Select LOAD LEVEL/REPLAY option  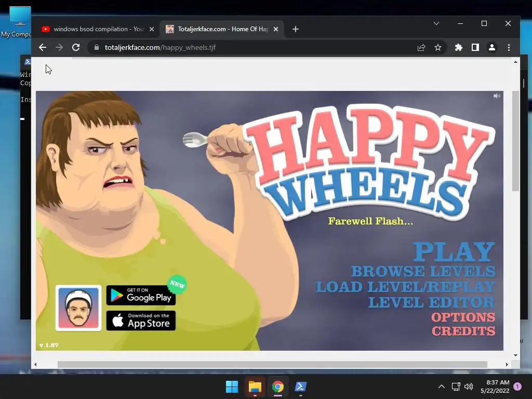tap(405, 287)
